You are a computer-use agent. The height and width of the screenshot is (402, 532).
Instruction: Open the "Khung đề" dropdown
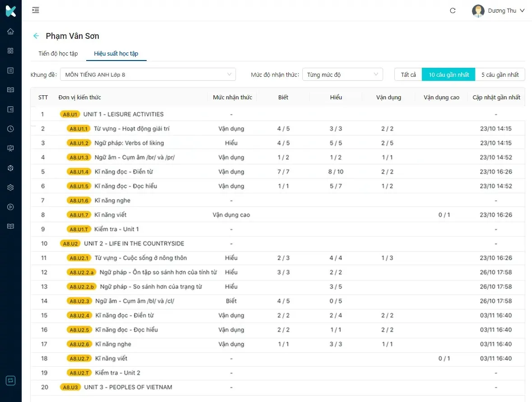[148, 75]
